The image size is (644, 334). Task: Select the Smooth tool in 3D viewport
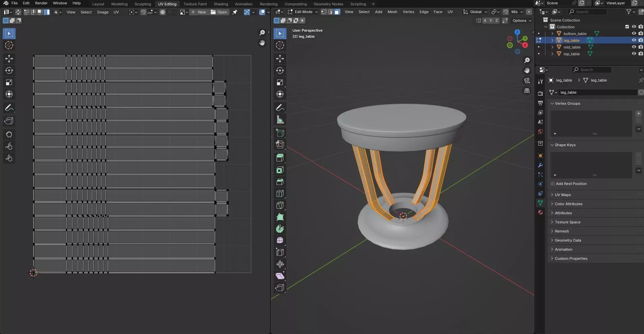(x=280, y=240)
